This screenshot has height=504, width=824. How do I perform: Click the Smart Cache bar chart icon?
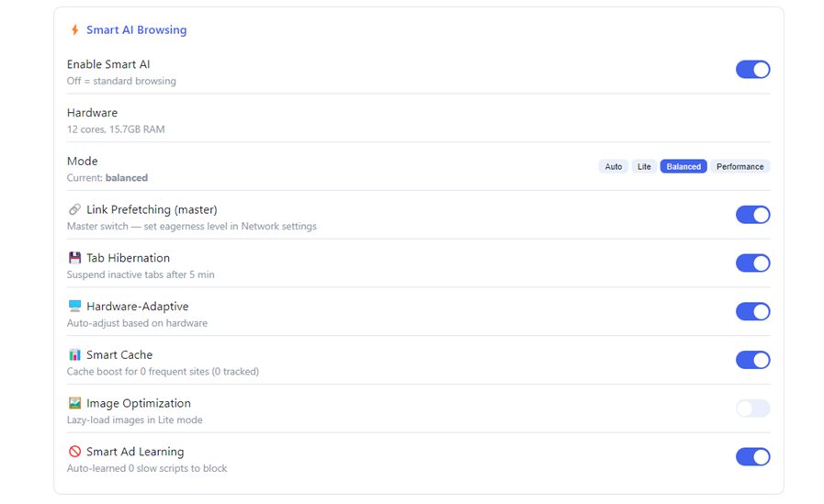click(x=74, y=355)
